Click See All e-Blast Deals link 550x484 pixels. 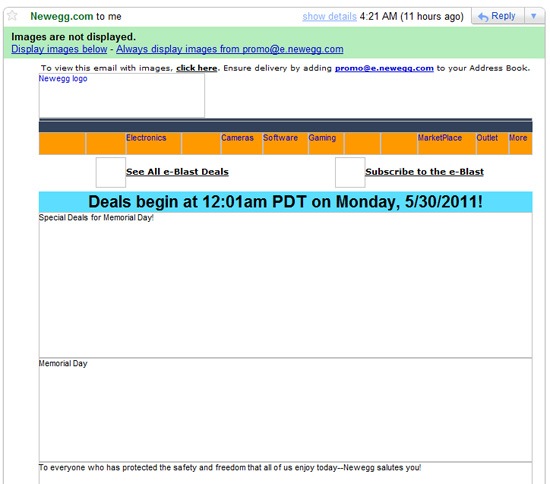pos(177,172)
